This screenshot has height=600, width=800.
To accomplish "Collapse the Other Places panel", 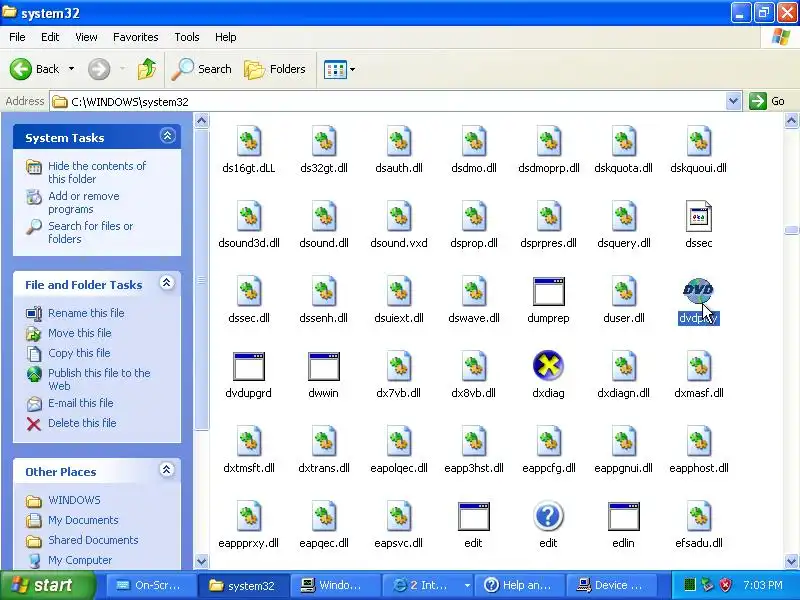I will coord(166,469).
